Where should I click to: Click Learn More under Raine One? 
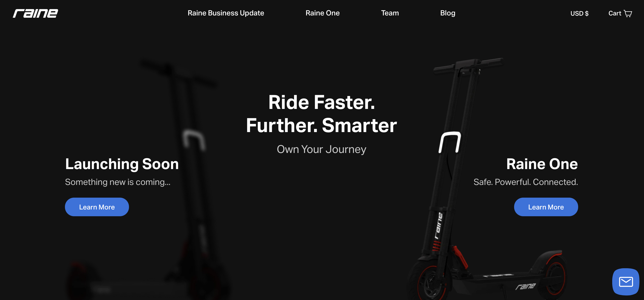(546, 207)
